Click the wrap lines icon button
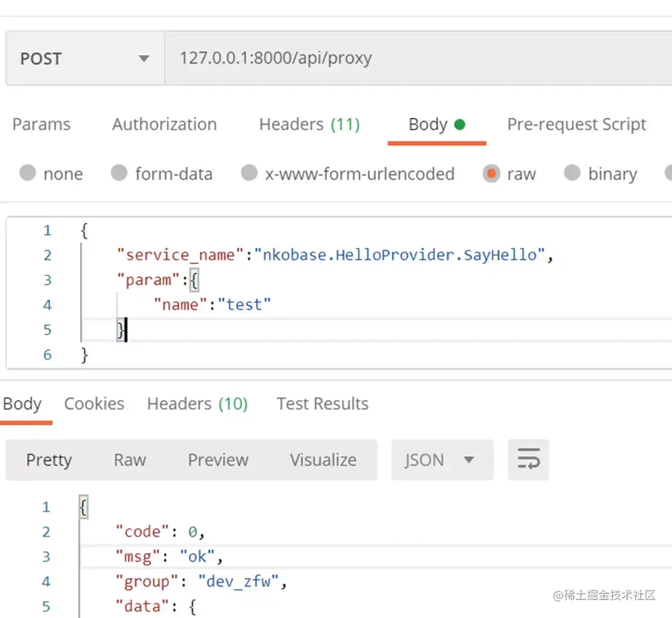The image size is (672, 618). 529,460
